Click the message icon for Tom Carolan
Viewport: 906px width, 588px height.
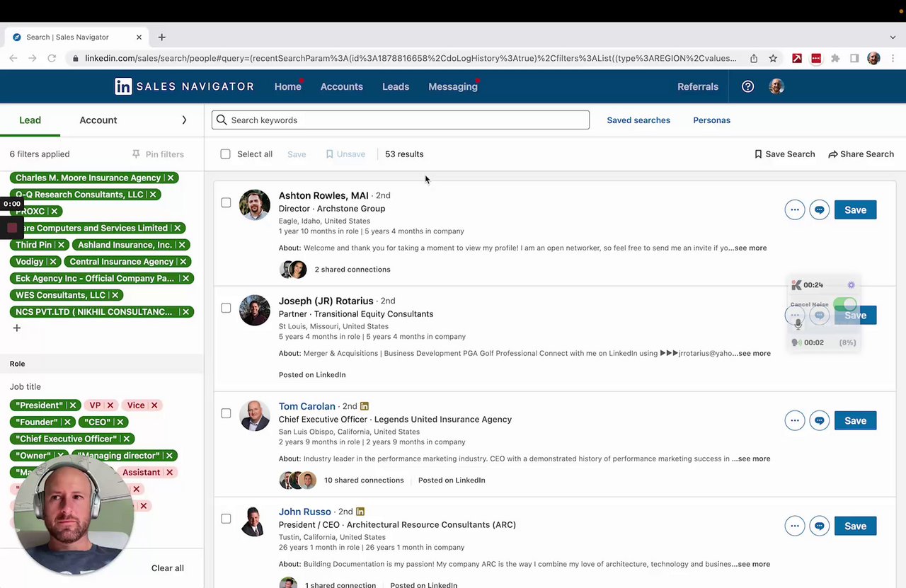pyautogui.click(x=820, y=421)
